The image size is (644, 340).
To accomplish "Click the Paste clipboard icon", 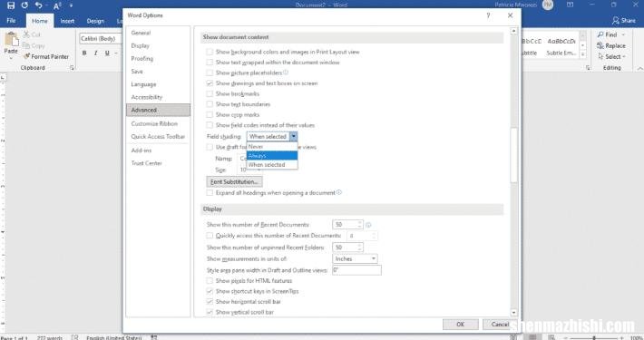I will click(x=11, y=40).
